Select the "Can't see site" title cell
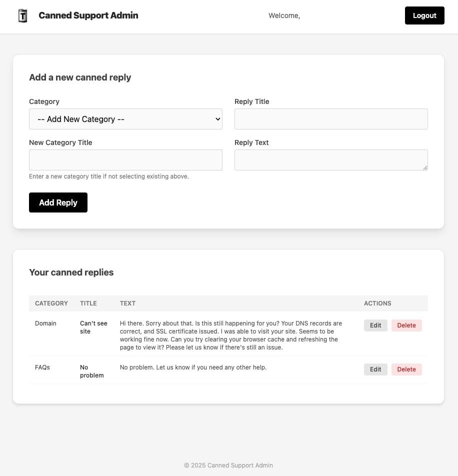 point(93,327)
